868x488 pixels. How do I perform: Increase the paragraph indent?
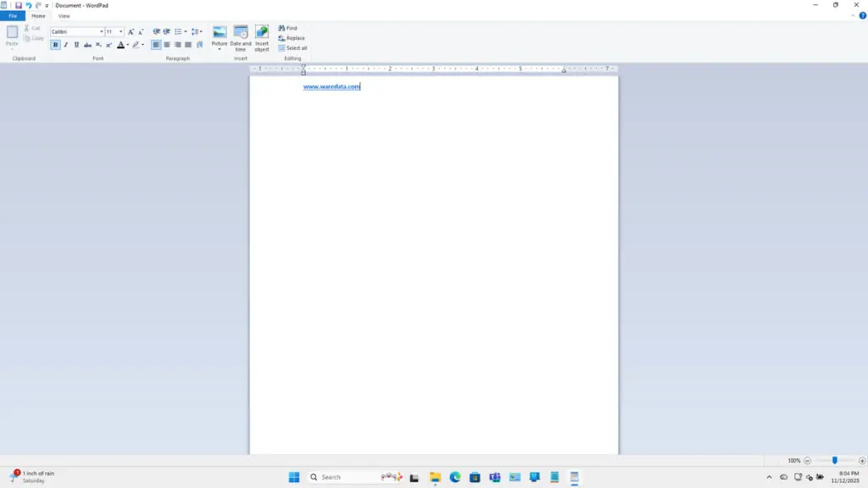[166, 31]
